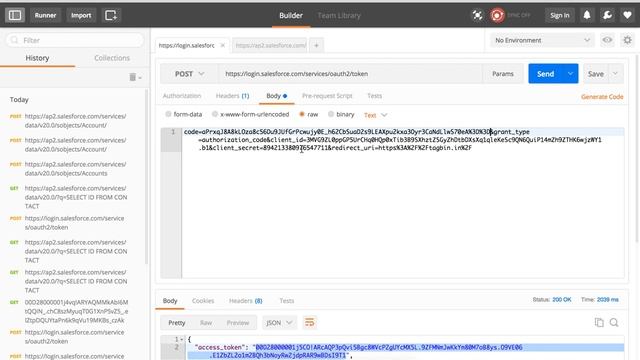This screenshot has width=640, height=360.
Task: Click the interceptor satellite icon
Action: click(477, 16)
